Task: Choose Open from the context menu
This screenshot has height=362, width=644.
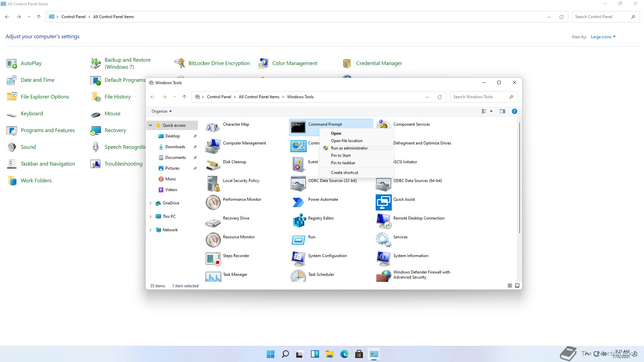Action: click(x=356, y=133)
